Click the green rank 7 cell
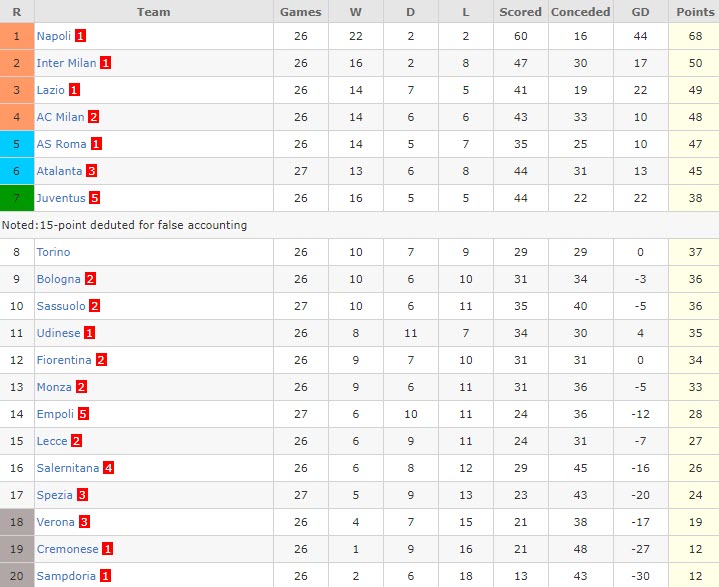Viewport: 719px width, 587px height. pos(17,198)
